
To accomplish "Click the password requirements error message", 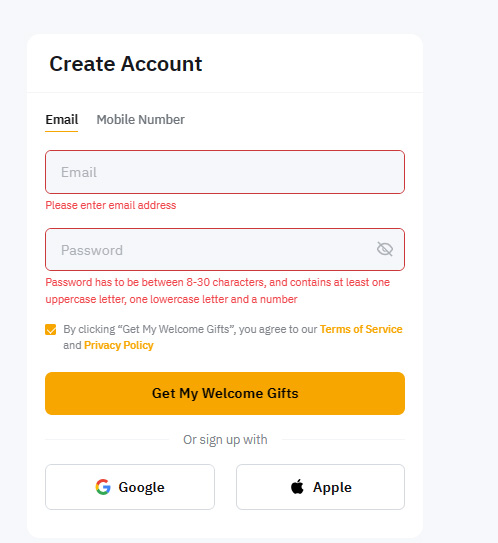I will 217,291.
